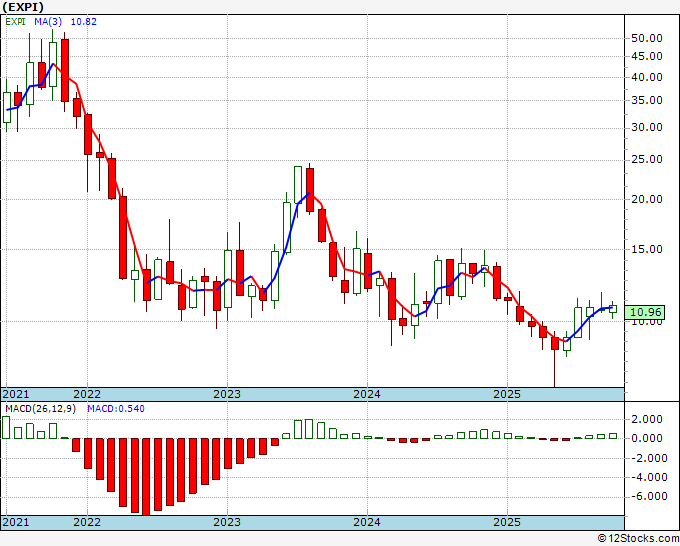The image size is (680, 546).
Task: Click the 2021 label on price chart timeline
Action: click(16, 394)
